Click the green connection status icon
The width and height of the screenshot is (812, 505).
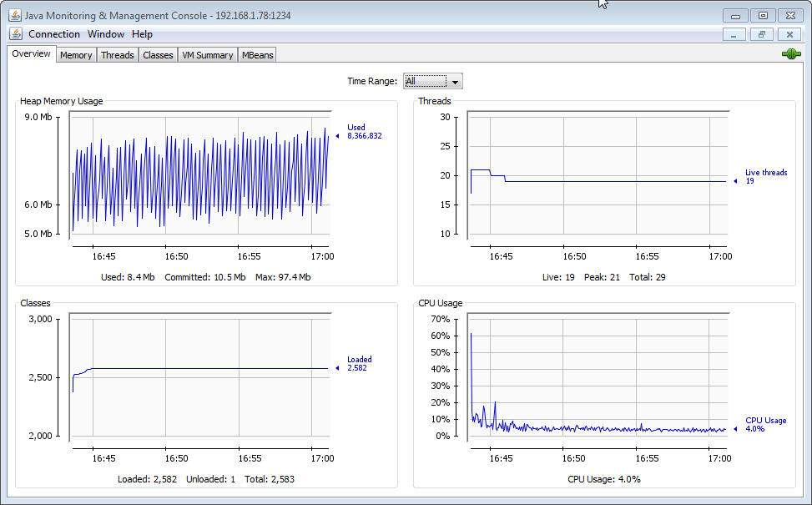pos(790,54)
